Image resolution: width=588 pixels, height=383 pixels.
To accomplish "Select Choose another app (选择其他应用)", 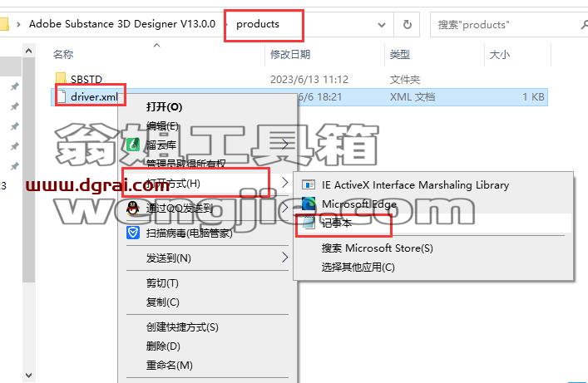I will [x=433, y=268].
